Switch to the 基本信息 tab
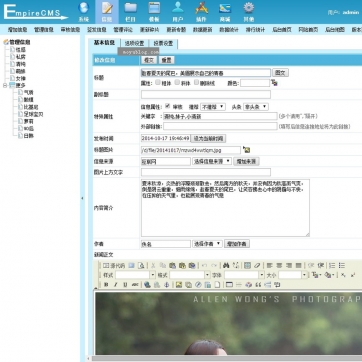The image size is (362, 362). pyautogui.click(x=104, y=43)
